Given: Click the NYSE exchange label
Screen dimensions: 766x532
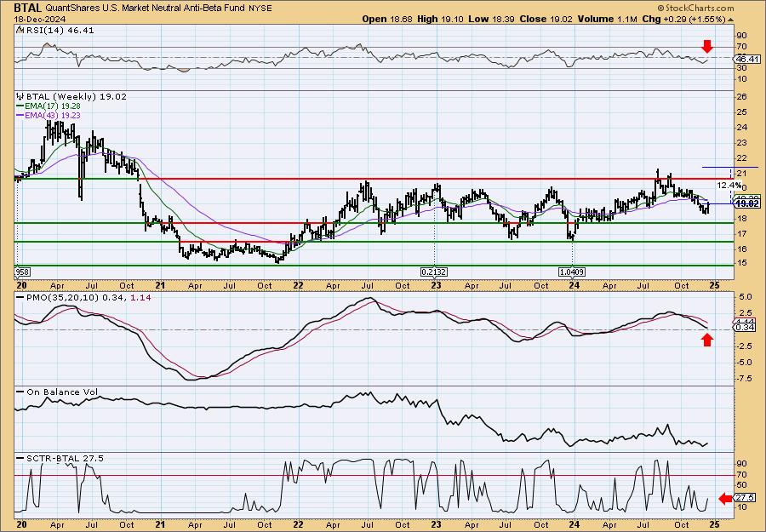Looking at the screenshot, I should click(x=262, y=9).
